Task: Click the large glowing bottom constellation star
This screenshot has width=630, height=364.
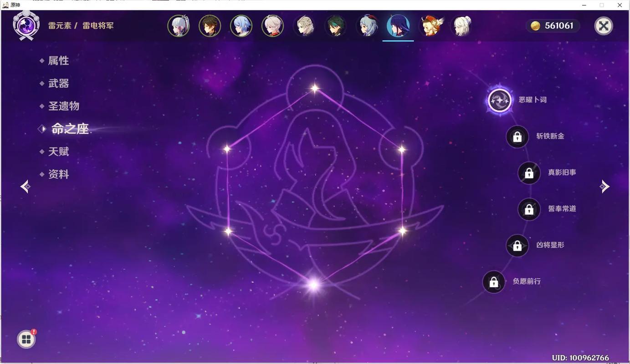Action: point(313,285)
